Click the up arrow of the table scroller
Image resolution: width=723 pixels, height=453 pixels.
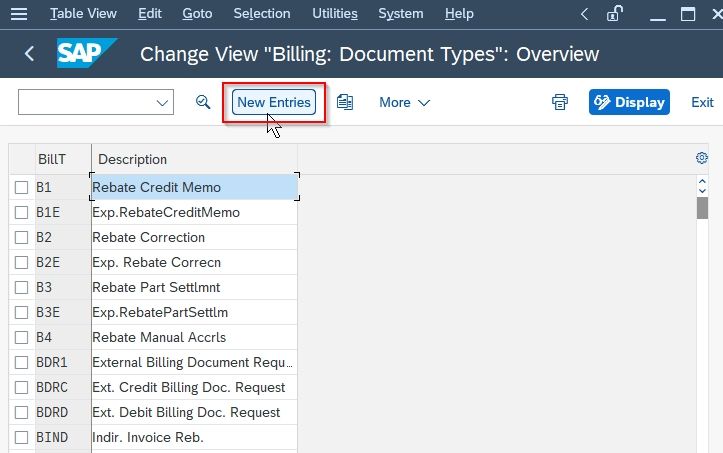pyautogui.click(x=702, y=182)
